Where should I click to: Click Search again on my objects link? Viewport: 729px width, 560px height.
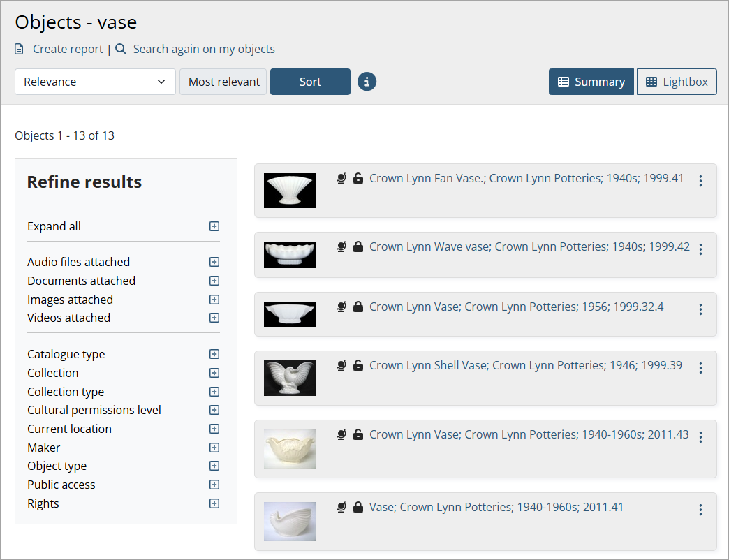[203, 50]
